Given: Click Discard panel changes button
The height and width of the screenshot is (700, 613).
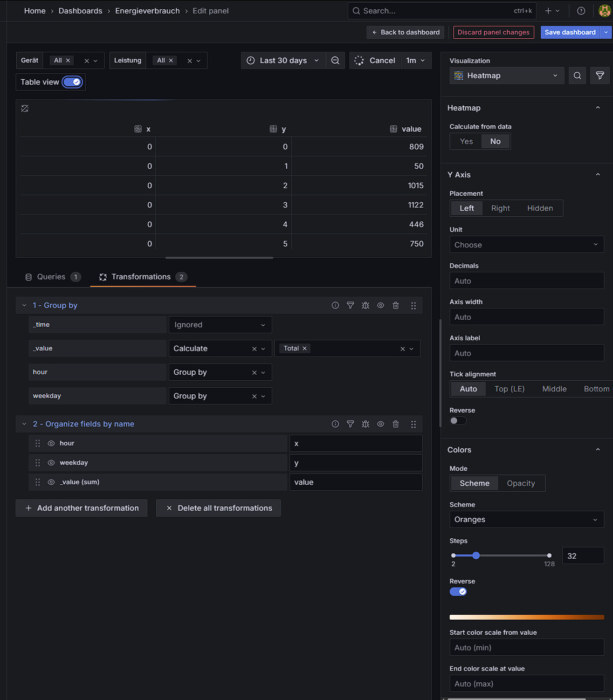Looking at the screenshot, I should tap(493, 32).
